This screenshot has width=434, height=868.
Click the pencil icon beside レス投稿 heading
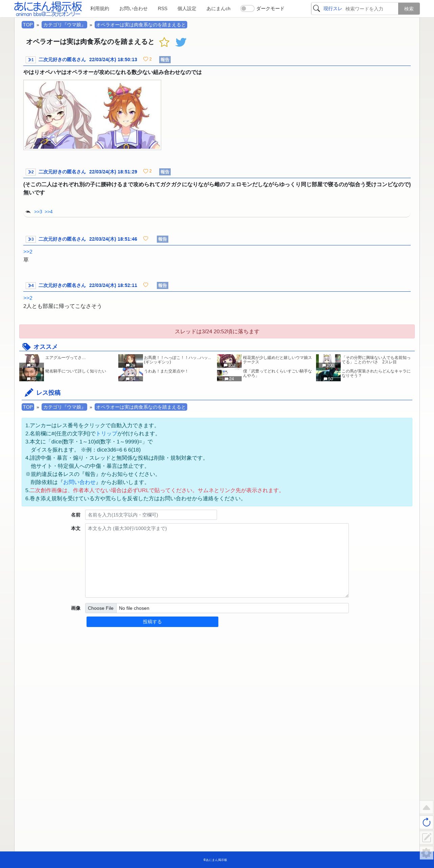click(x=29, y=392)
